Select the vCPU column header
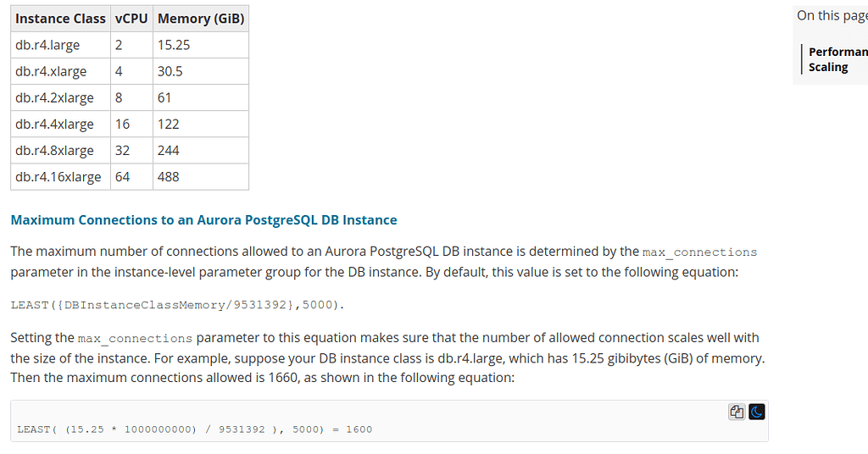Image resolution: width=868 pixels, height=454 pixels. tap(131, 19)
